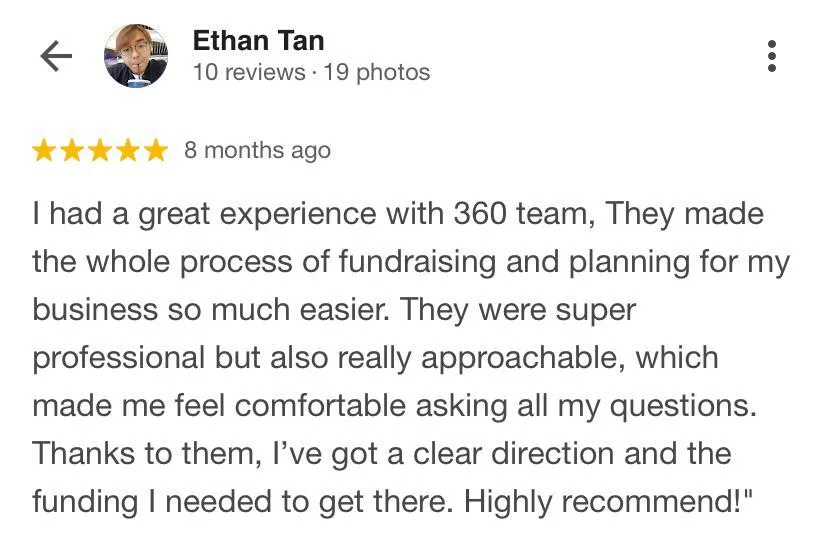Click the 'Highly recommend!' closing text
The height and width of the screenshot is (545, 828).
pos(607,502)
